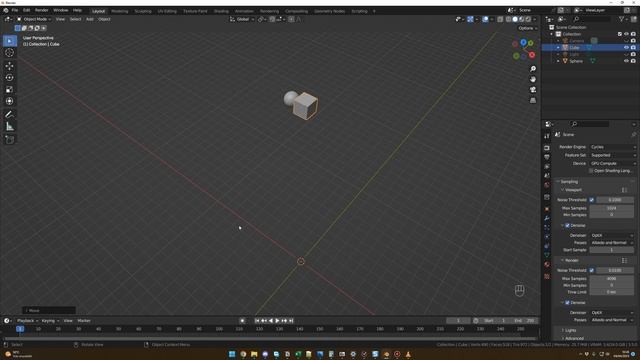Open the viewport Add menu
This screenshot has height=360, width=640.
click(x=89, y=19)
